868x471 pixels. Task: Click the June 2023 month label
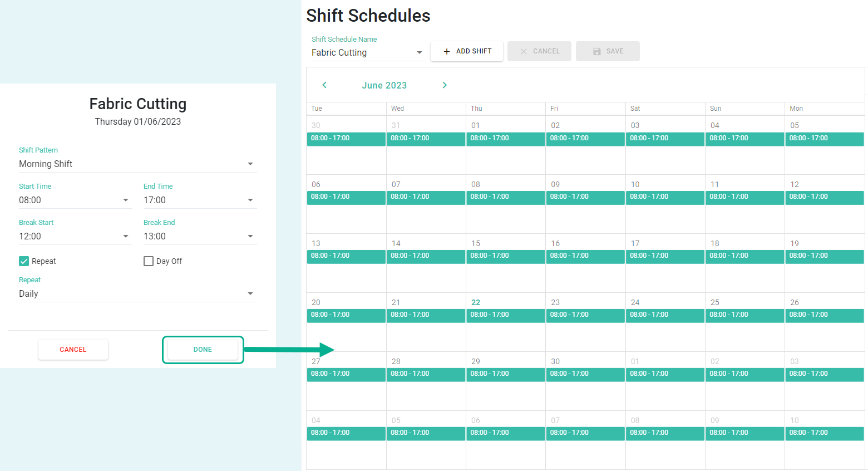click(384, 85)
